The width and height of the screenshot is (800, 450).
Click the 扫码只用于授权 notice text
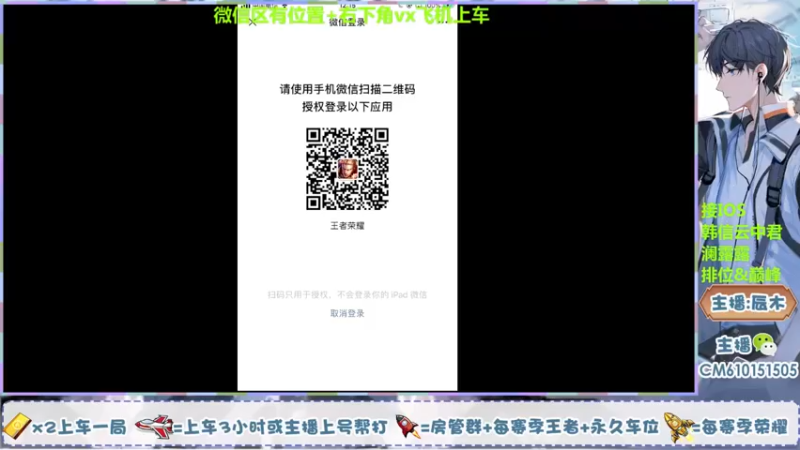pyautogui.click(x=347, y=294)
